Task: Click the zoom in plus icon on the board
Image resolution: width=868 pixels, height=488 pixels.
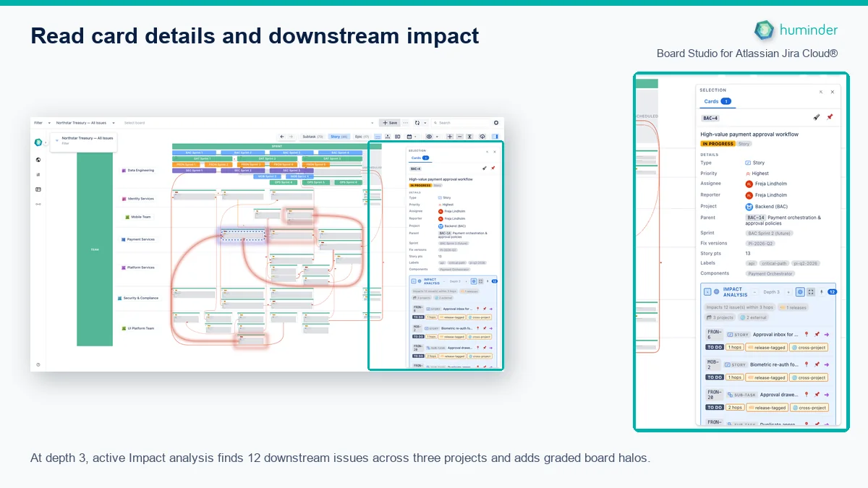Action: pos(450,137)
